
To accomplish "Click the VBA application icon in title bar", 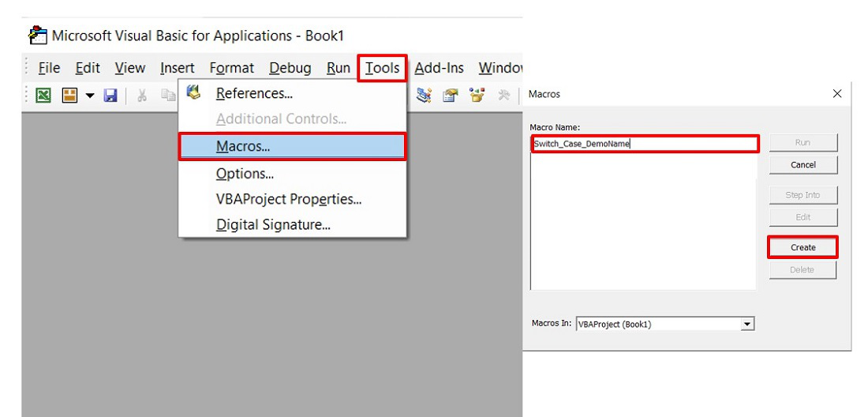I will point(37,35).
